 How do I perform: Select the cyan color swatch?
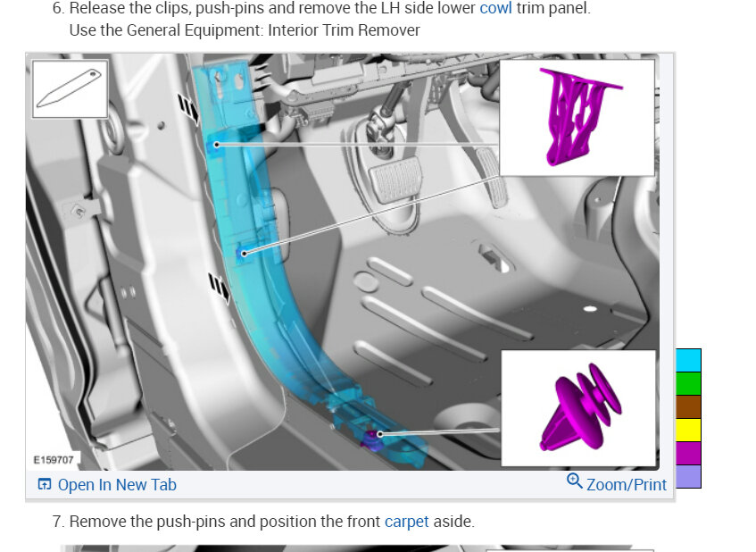[x=688, y=361]
